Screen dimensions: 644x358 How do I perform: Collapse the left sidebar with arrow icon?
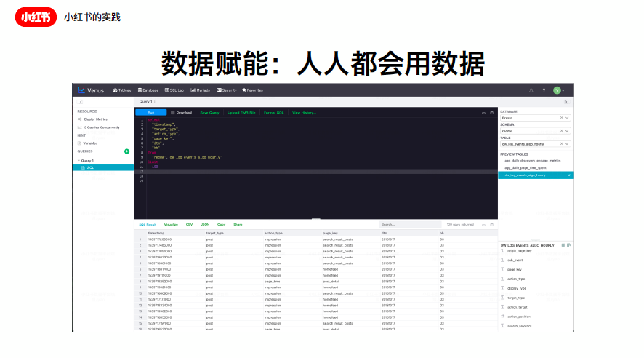pos(81,102)
